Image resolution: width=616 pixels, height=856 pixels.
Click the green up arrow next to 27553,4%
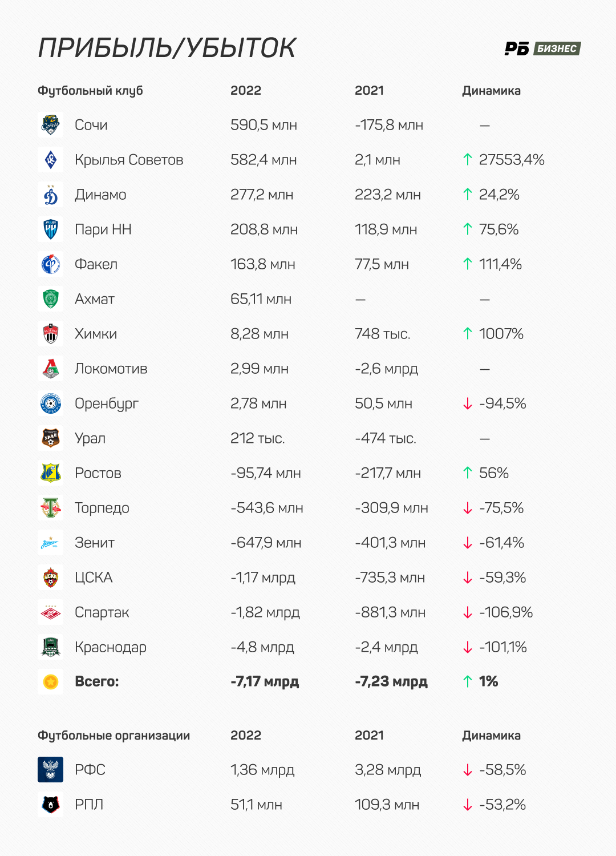coord(468,160)
